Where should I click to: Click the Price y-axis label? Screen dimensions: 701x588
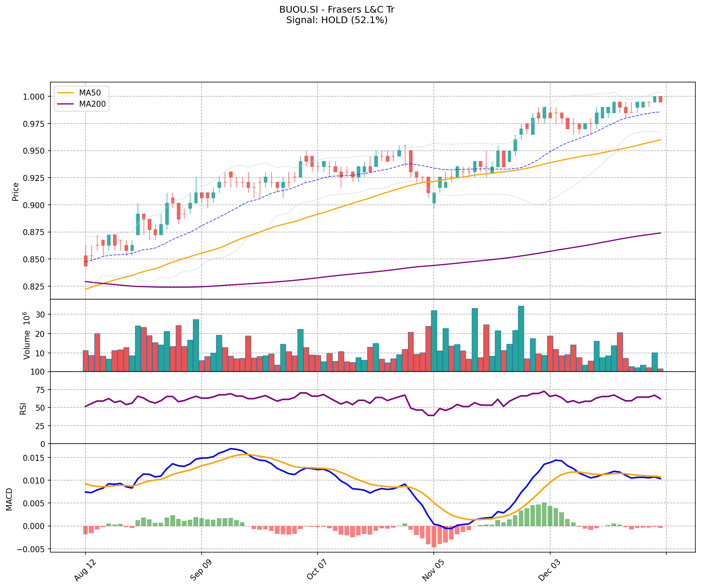pos(16,191)
